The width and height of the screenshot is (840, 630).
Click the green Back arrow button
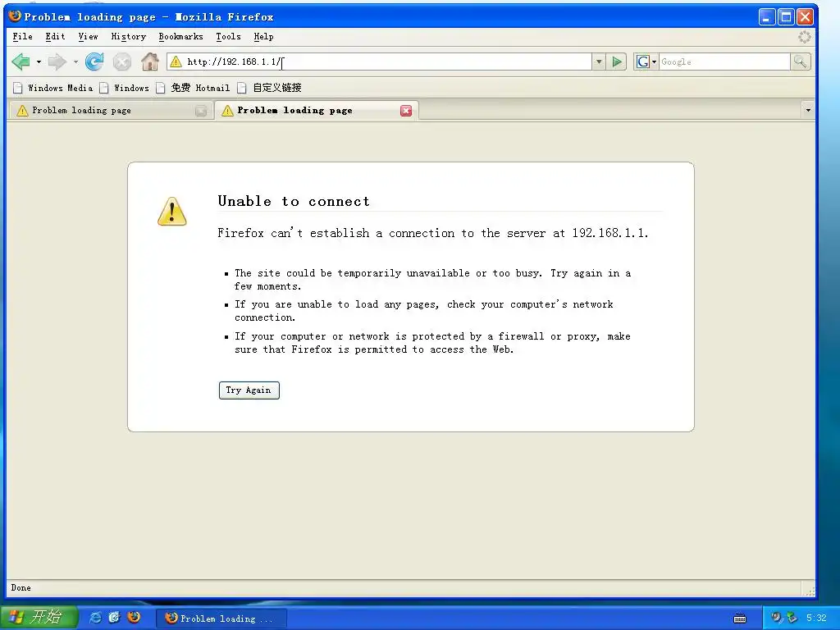click(x=21, y=62)
